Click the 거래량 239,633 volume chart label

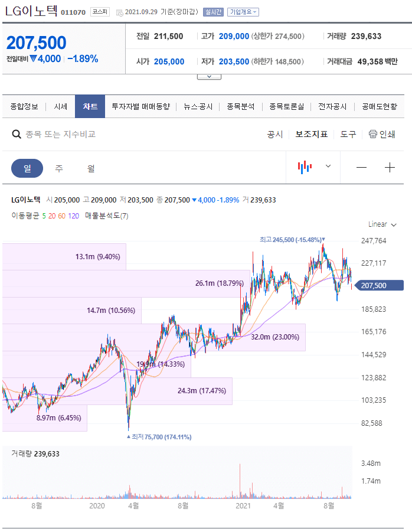35,453
